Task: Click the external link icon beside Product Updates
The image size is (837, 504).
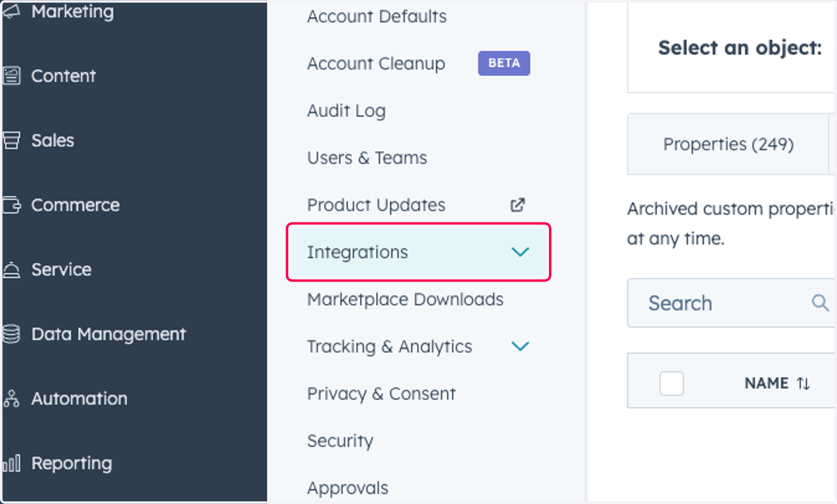Action: 518,205
